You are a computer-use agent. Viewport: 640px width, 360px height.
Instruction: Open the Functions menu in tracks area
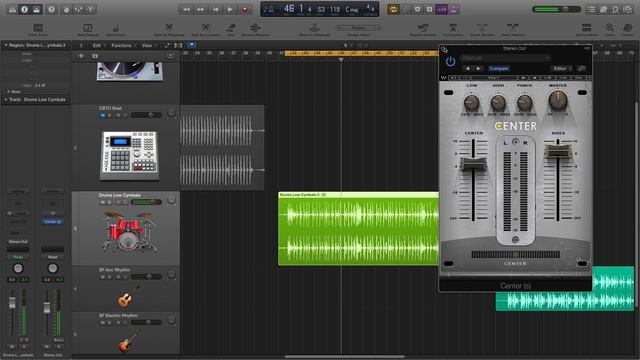coord(122,45)
